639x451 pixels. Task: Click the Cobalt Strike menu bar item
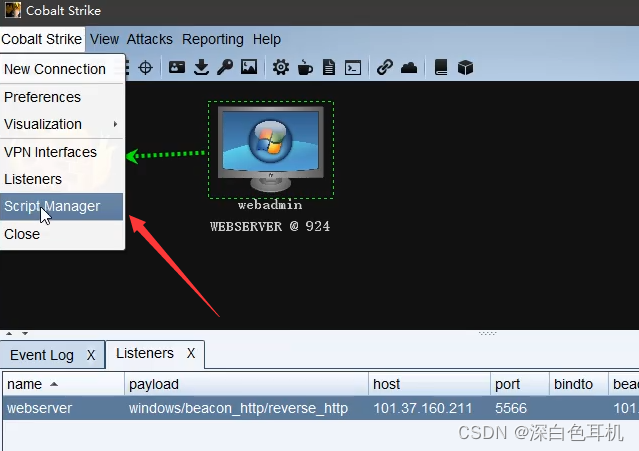[x=42, y=40]
